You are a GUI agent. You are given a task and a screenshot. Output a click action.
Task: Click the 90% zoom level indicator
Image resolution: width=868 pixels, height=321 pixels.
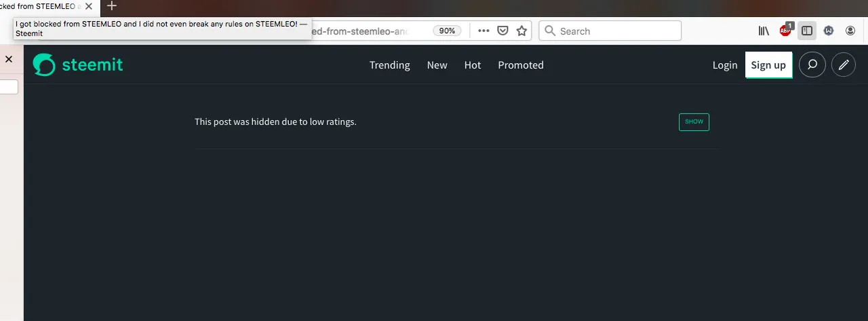pyautogui.click(x=448, y=31)
